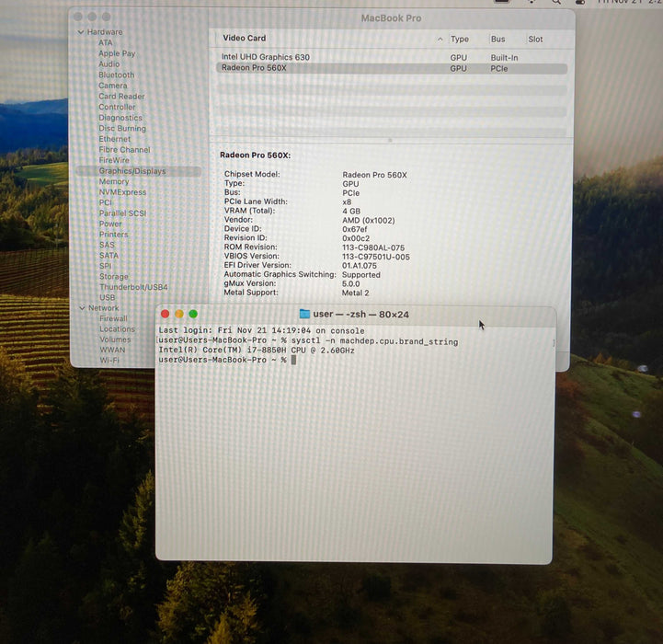Viewport: 663px width, 644px height.
Task: Click the Chipset Model value Radeon Pro 560X
Action: (x=374, y=175)
